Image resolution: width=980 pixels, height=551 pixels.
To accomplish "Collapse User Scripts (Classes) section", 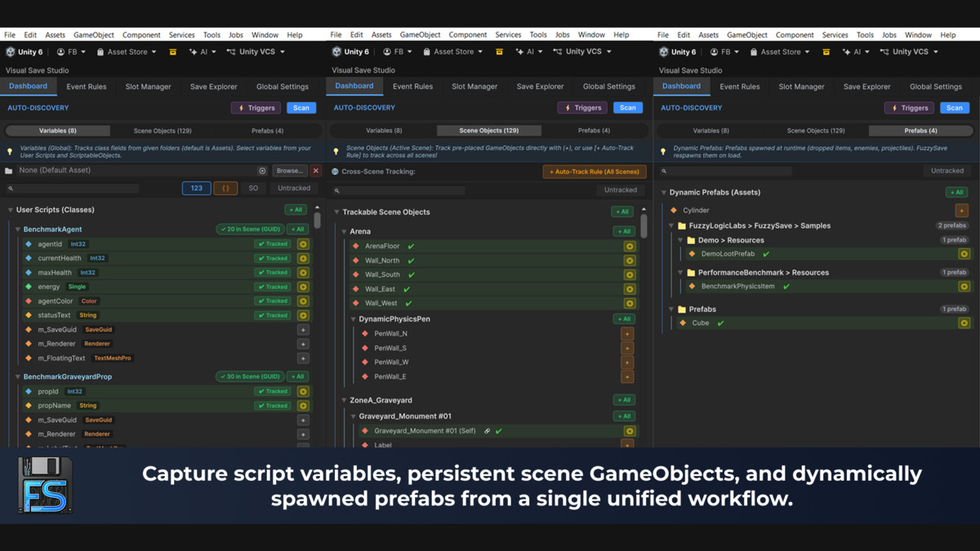I will (11, 210).
